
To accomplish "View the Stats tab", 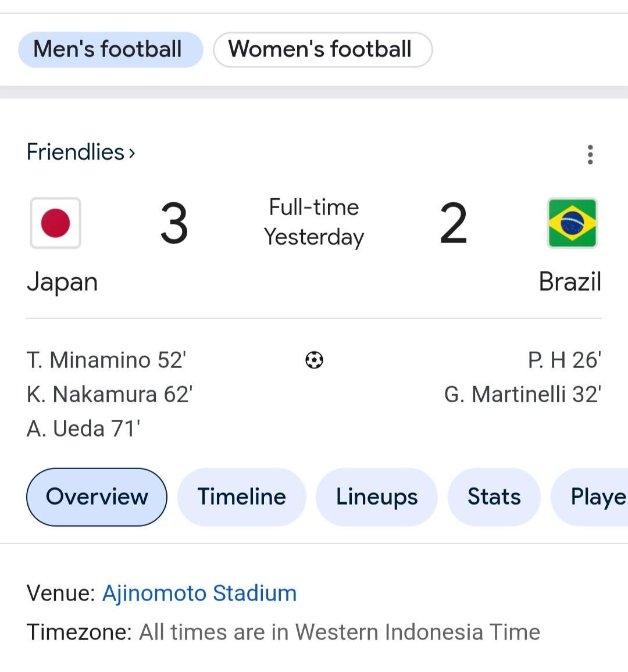I will coord(494,497).
